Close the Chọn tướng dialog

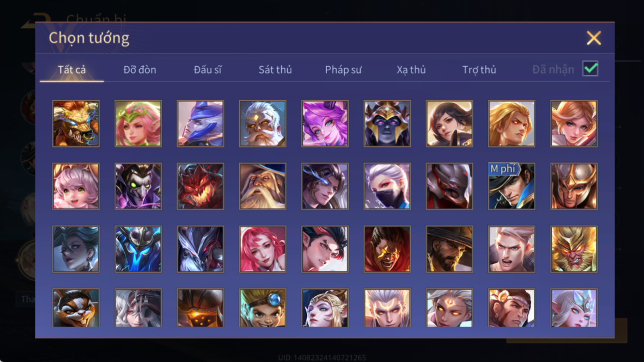pyautogui.click(x=594, y=38)
